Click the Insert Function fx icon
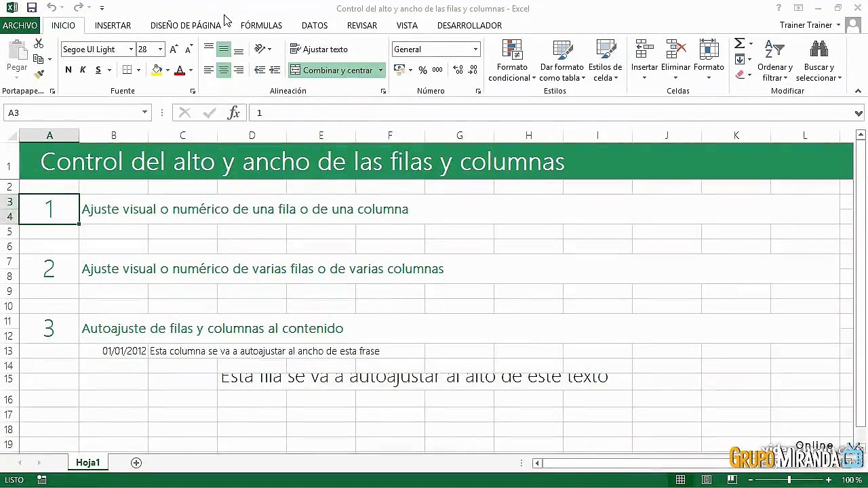This screenshot has height=488, width=868. pos(233,113)
